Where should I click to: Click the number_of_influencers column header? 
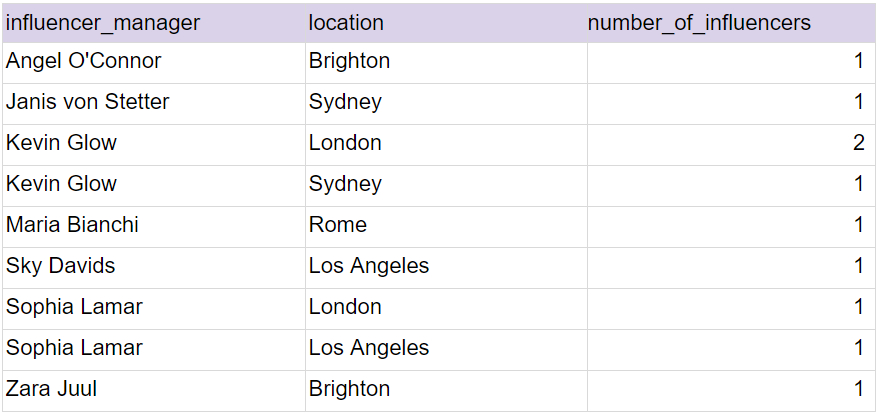699,22
